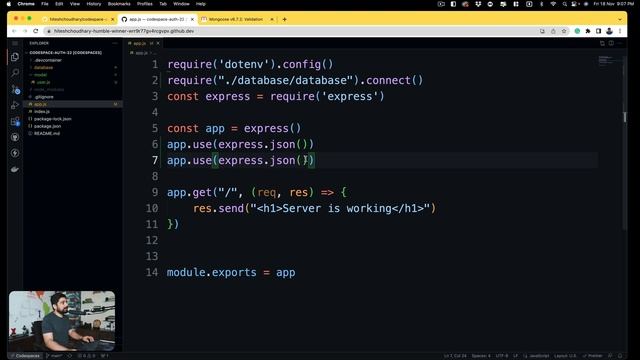Open the Chrome three-dot menu
Image resolution: width=640 pixels, height=360 pixels.
[x=620, y=31]
